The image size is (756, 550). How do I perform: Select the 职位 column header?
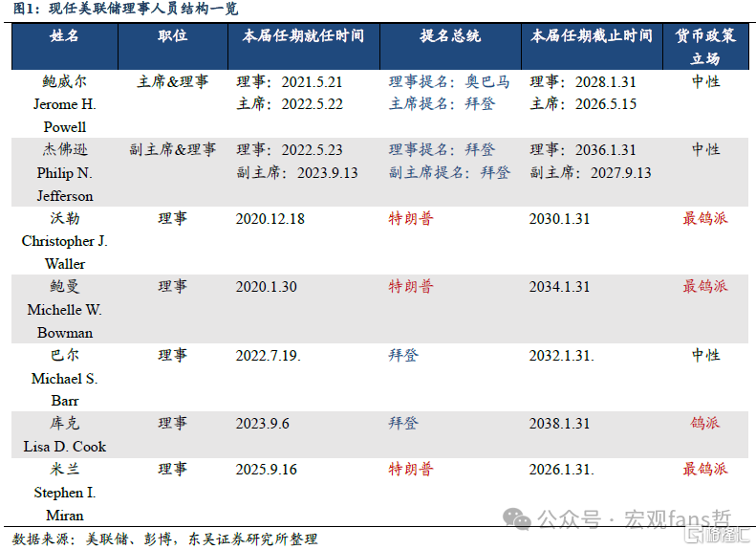(172, 36)
